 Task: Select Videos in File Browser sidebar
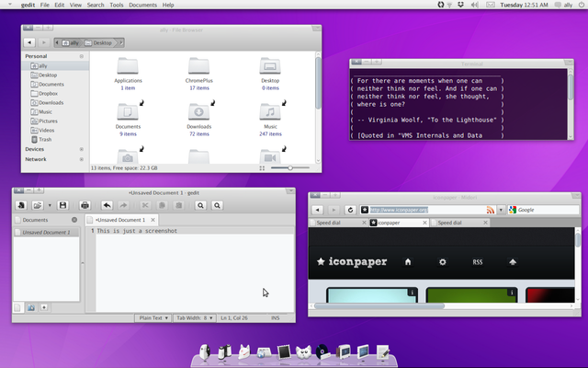(x=43, y=131)
